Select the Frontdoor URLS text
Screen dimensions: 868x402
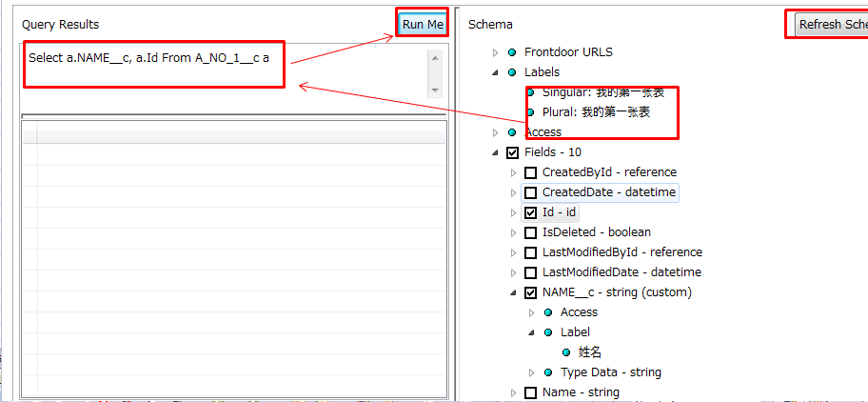click(568, 52)
